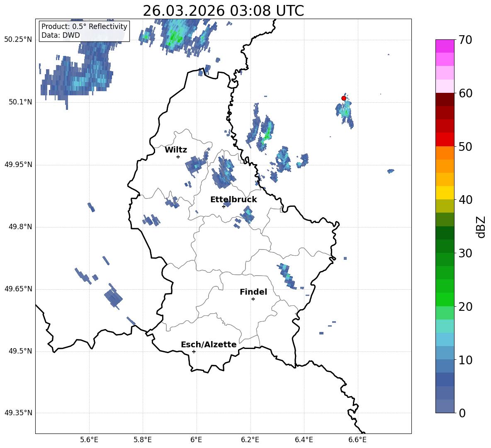Click the Product: 0.5° Reflectivity text
491x448 pixels.
click(x=84, y=27)
